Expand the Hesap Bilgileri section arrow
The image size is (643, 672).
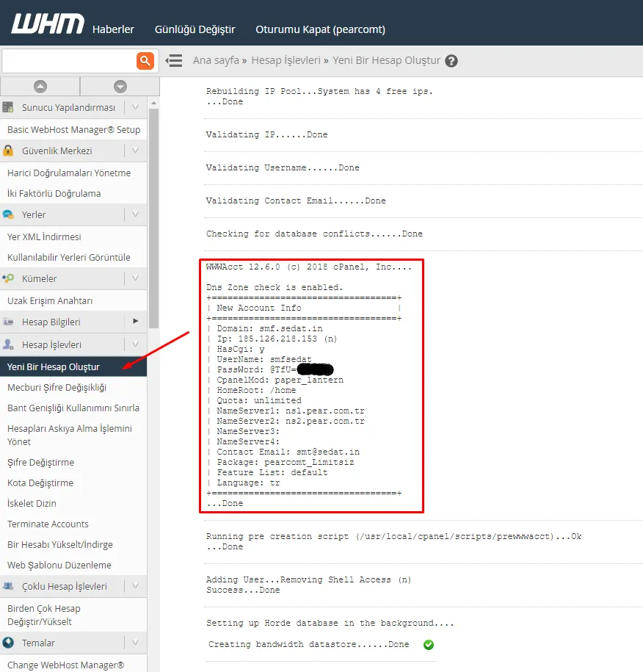pos(135,321)
